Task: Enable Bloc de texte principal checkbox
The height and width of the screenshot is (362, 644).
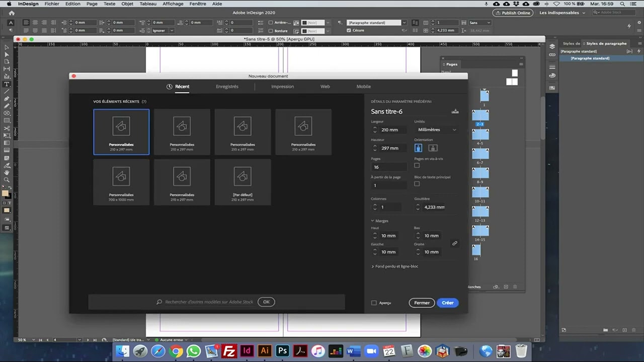Action: coord(417,184)
